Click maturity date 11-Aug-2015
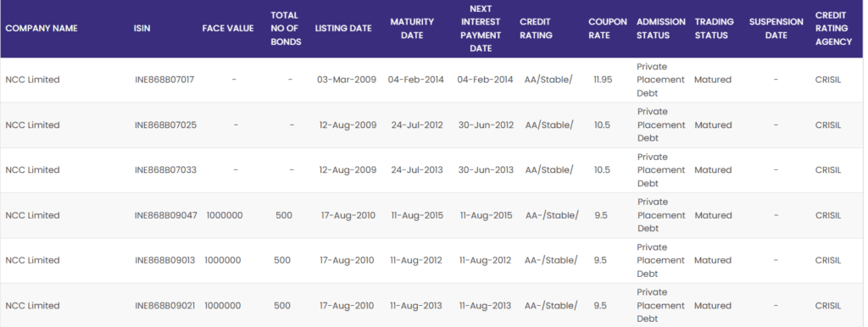 [x=416, y=215]
